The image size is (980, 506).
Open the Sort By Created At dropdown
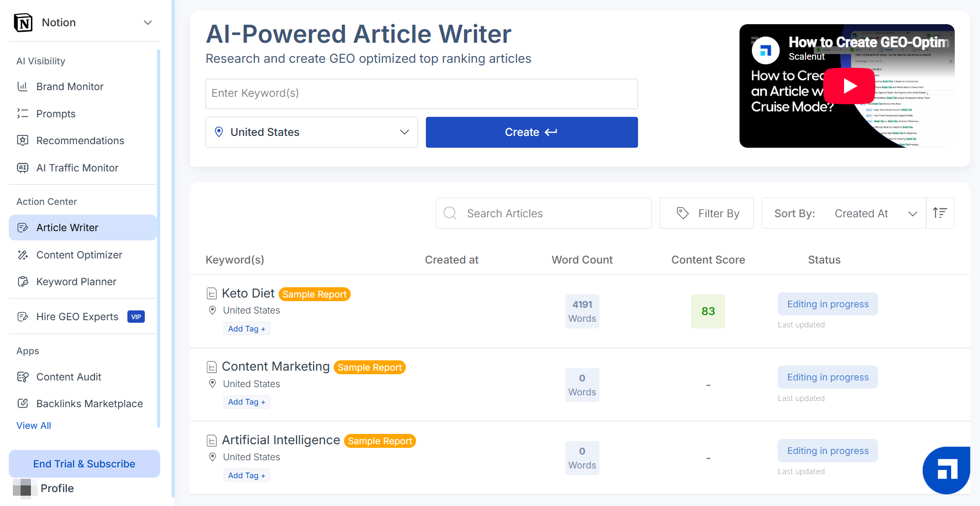844,213
